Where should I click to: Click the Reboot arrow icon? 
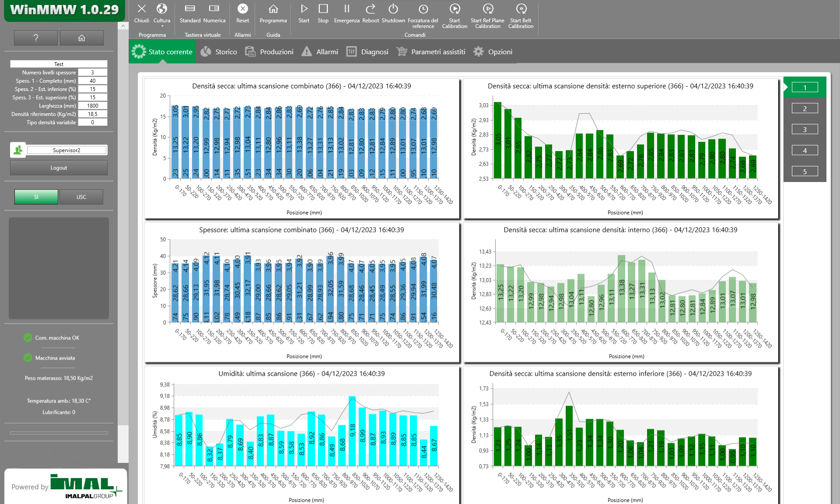(371, 9)
